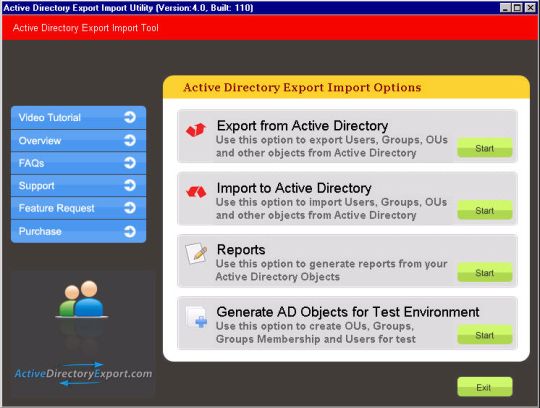Image resolution: width=540 pixels, height=408 pixels.
Task: Open the Purchase sidebar item
Action: (x=79, y=231)
